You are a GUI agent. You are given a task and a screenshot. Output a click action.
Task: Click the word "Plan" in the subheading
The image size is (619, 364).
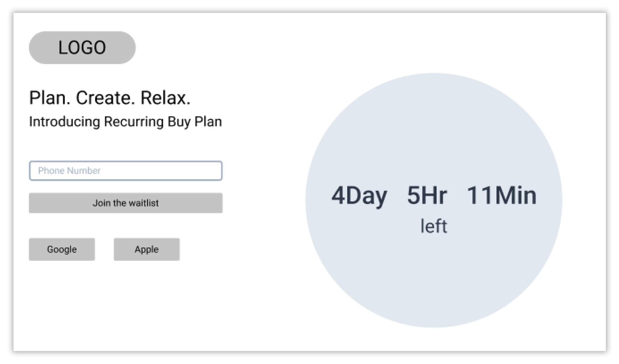(x=208, y=122)
